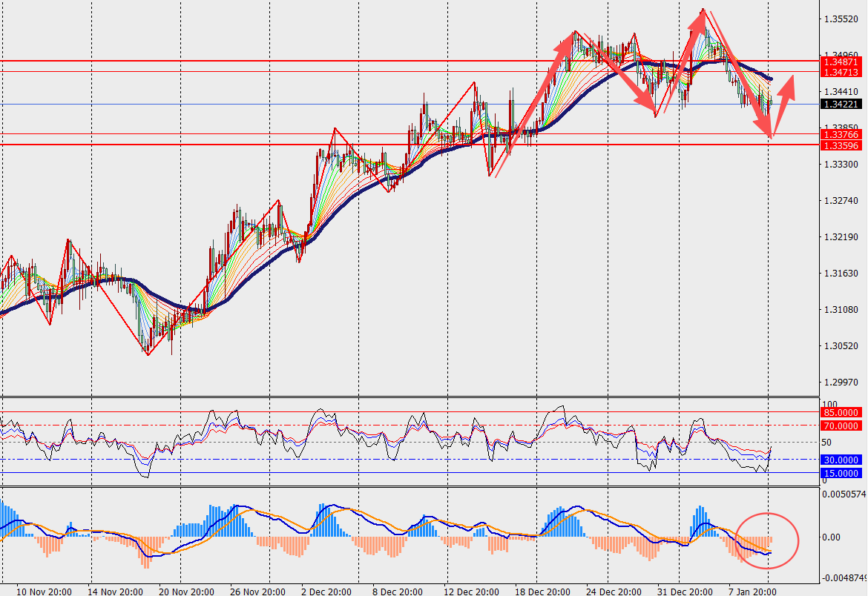The image size is (868, 596).
Task: Click the red 85.0000 oscillator level label
Action: pos(840,412)
